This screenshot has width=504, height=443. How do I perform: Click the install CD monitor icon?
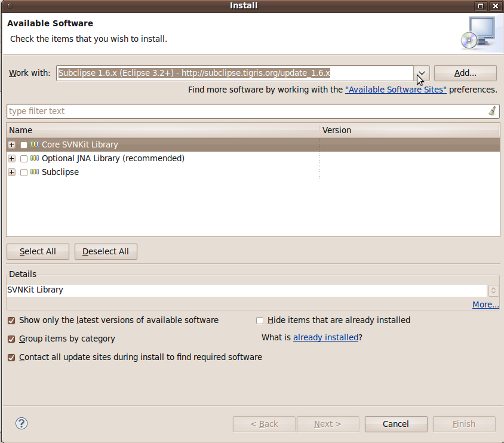tap(478, 32)
